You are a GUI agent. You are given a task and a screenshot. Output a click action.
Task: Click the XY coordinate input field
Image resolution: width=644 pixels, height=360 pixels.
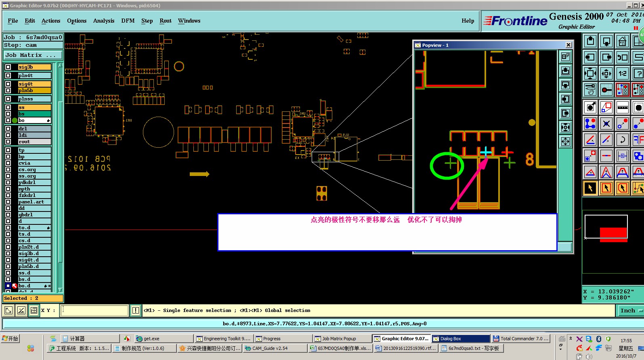click(x=94, y=310)
